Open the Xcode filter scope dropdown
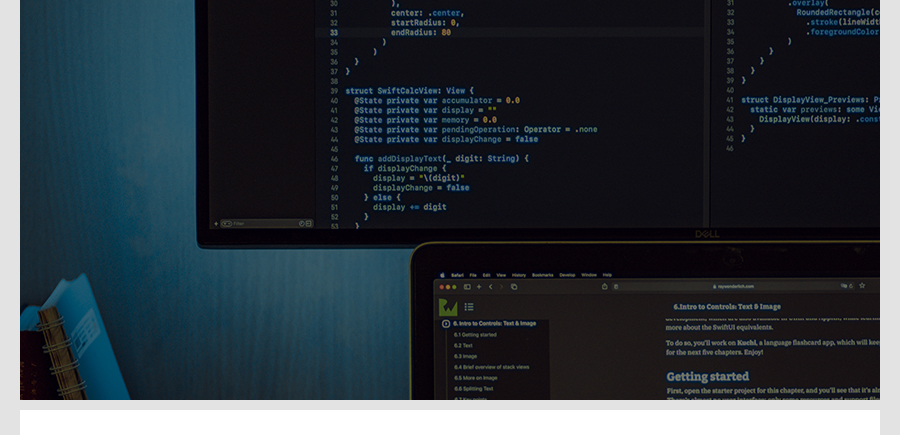This screenshot has width=900, height=435. (226, 223)
